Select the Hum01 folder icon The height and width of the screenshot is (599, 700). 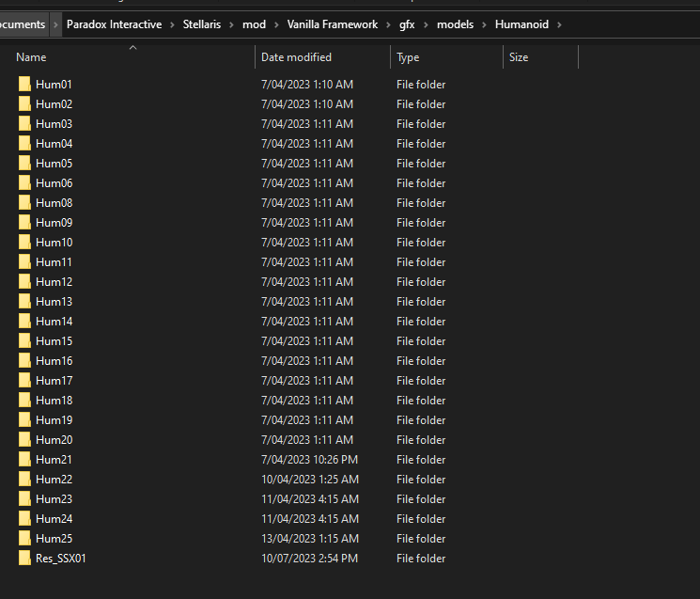pos(24,84)
